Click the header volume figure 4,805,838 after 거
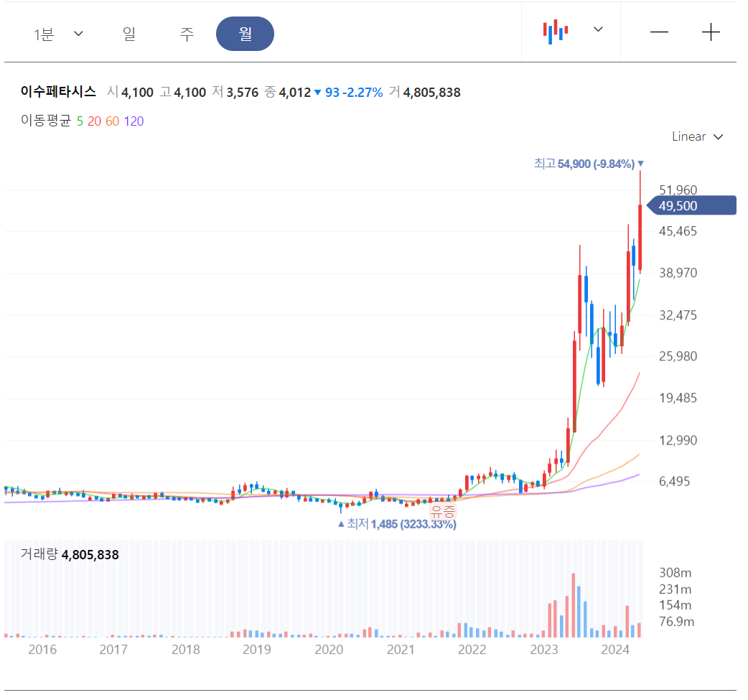 coord(431,93)
